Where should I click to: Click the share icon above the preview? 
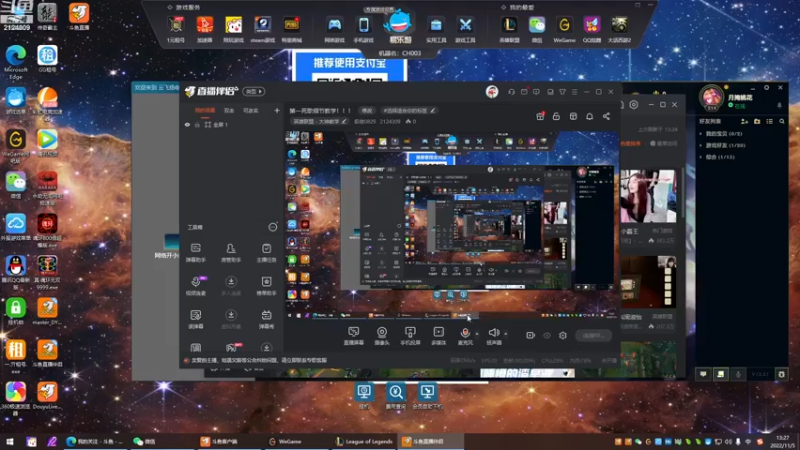(606, 116)
